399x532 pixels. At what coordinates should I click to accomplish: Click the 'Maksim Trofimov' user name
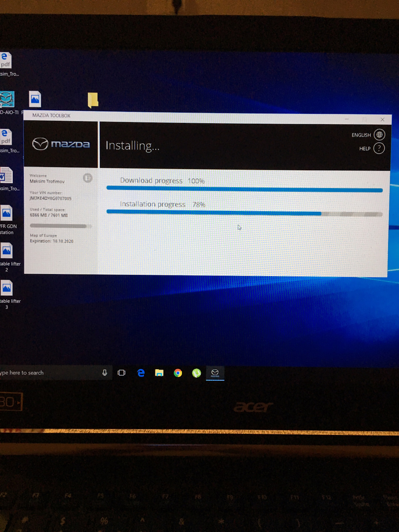pos(47,181)
